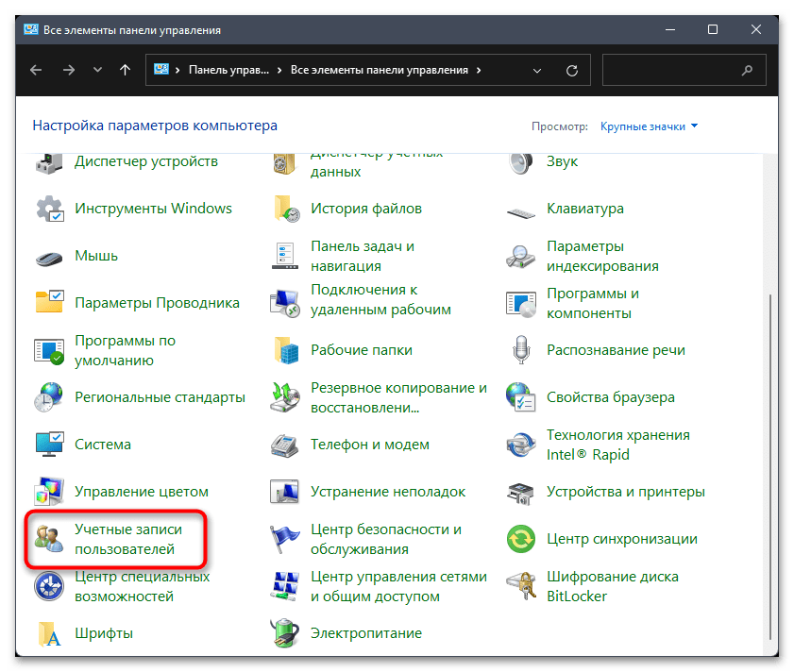Screen dimensions: 794x672
Task: Open the Клавиатура link text
Action: [x=584, y=209]
